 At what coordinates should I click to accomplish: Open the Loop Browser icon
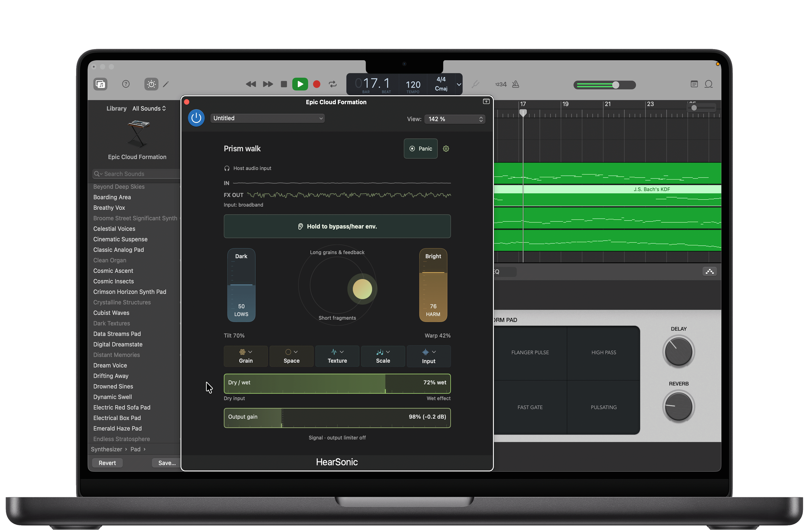point(709,84)
